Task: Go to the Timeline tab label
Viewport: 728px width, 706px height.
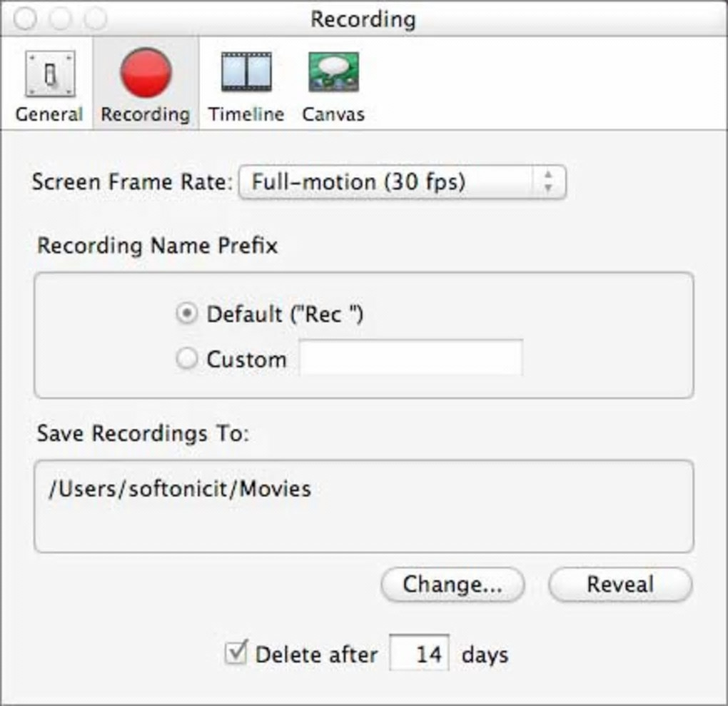Action: [x=246, y=114]
